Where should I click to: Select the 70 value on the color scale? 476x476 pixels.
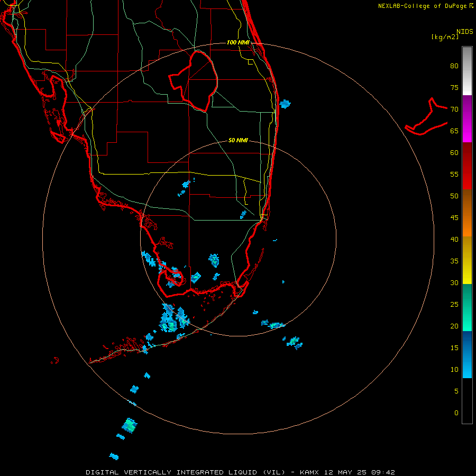pos(454,109)
